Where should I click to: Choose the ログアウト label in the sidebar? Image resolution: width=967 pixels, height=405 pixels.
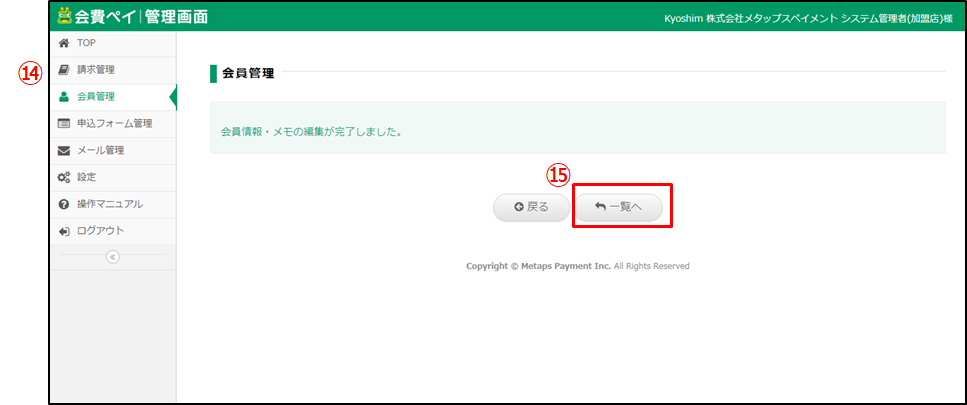point(100,231)
